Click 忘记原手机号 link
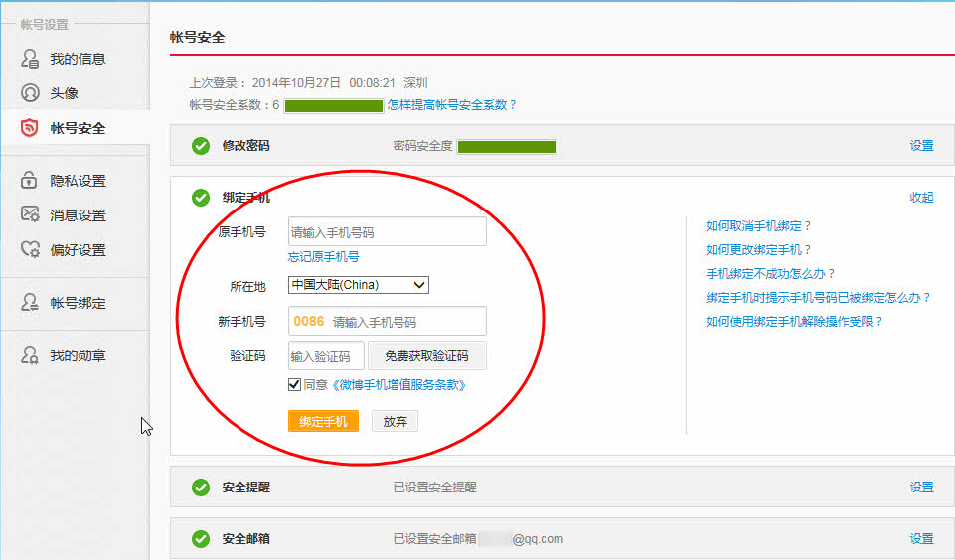The width and height of the screenshot is (955, 560). click(x=323, y=257)
